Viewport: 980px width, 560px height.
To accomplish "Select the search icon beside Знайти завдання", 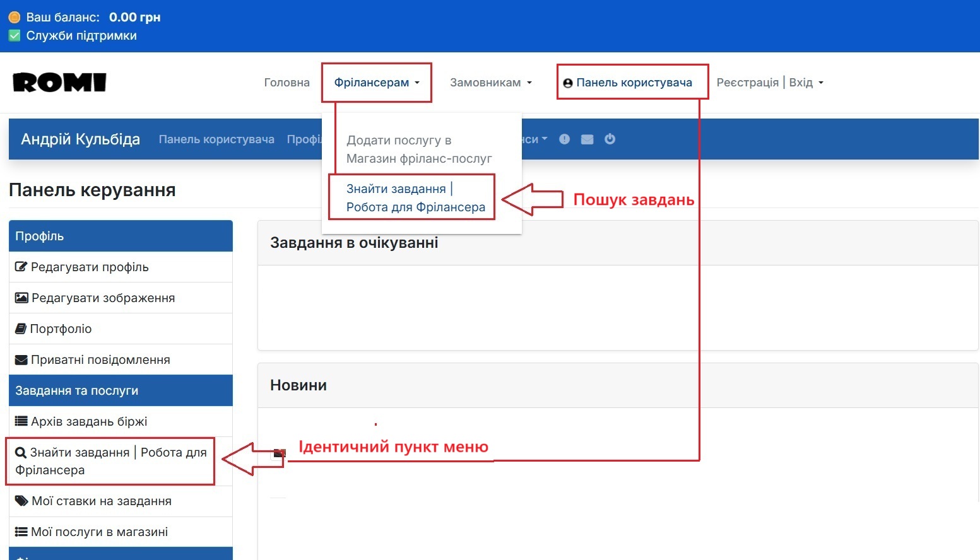I will coord(20,452).
